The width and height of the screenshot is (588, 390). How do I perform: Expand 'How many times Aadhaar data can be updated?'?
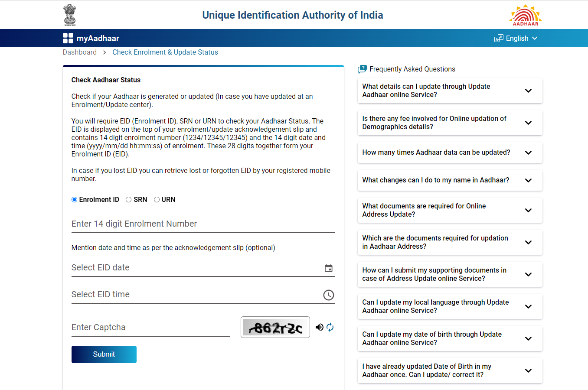[450, 153]
